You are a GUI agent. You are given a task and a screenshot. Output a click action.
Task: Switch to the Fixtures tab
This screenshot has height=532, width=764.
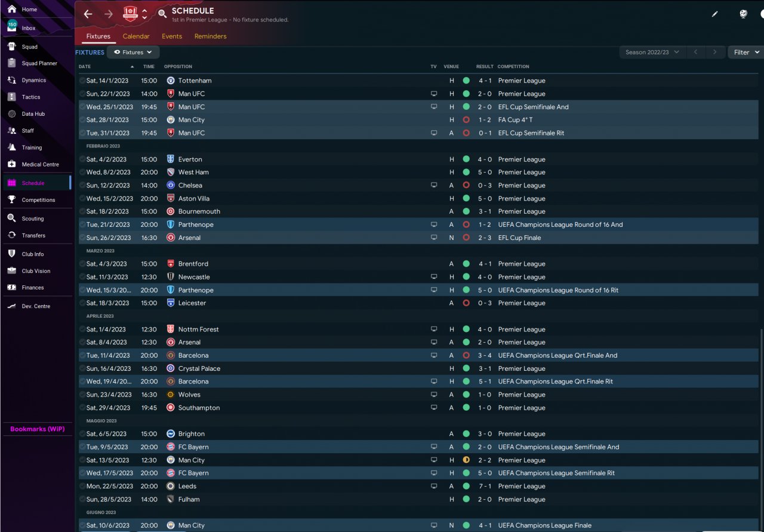pyautogui.click(x=98, y=36)
